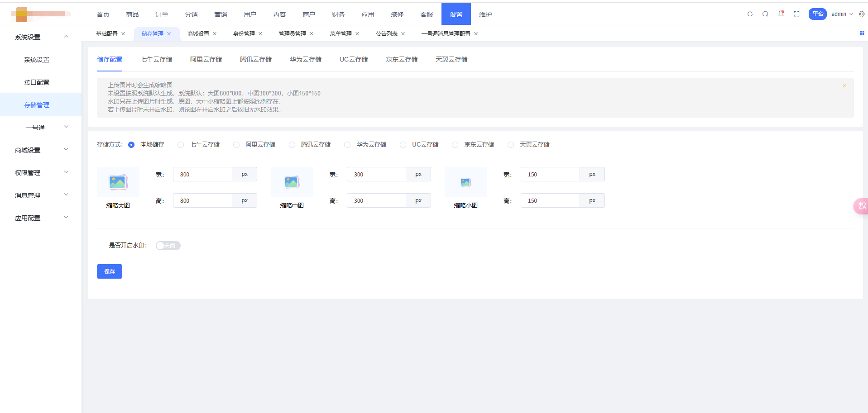Open the admin user dropdown
Image resolution: width=868 pixels, height=413 pixels.
tap(842, 14)
